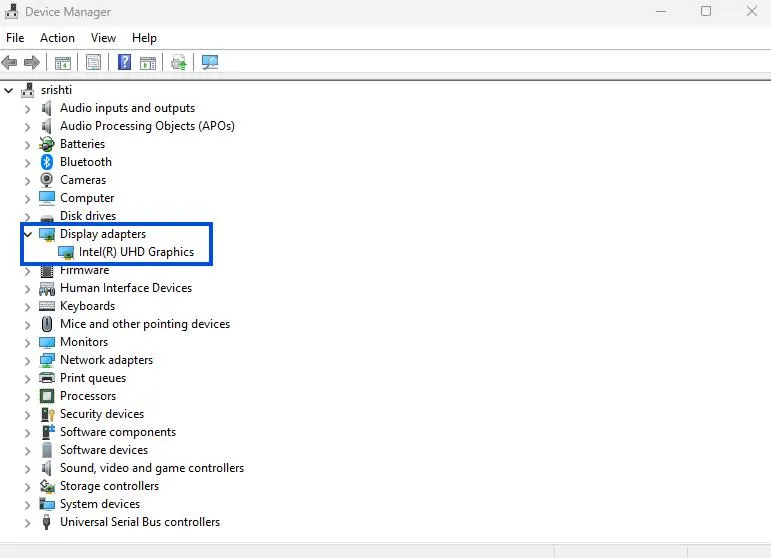
Task: Collapse the srishti root computer node
Action: point(9,90)
